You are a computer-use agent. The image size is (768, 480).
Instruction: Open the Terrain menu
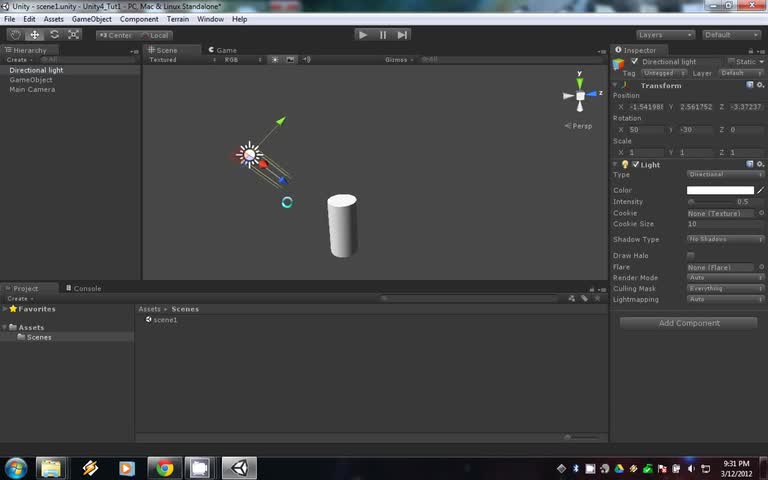pyautogui.click(x=178, y=19)
